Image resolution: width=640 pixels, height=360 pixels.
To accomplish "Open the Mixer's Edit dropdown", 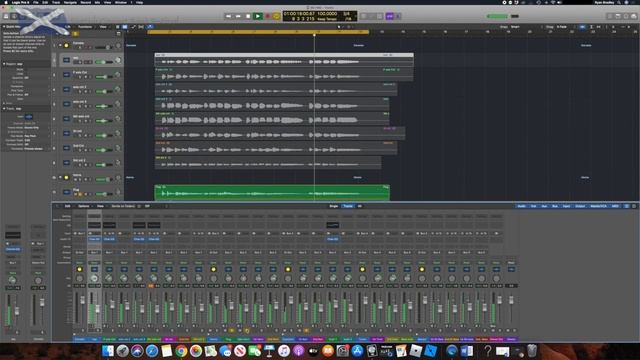I will point(68,206).
